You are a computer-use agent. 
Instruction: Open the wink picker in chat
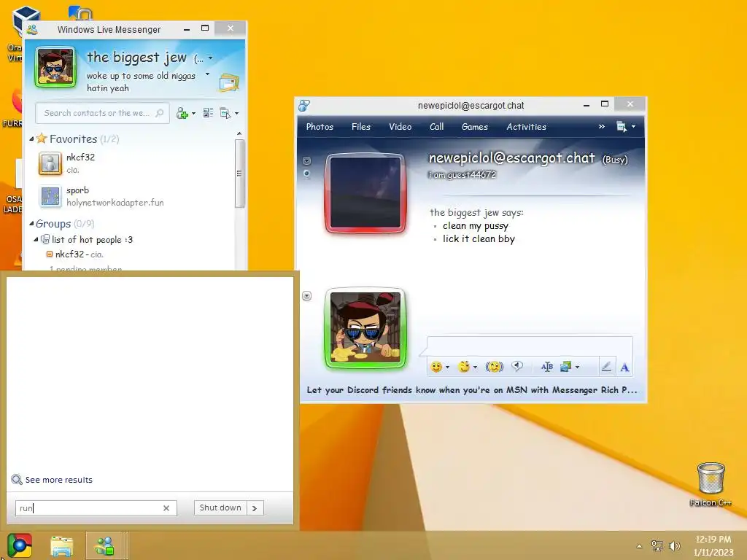pyautogui.click(x=463, y=367)
